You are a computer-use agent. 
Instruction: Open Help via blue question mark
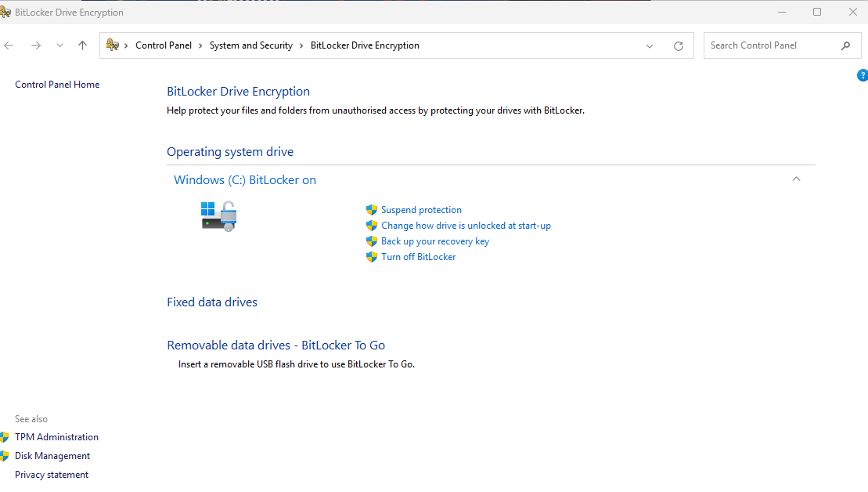point(863,75)
